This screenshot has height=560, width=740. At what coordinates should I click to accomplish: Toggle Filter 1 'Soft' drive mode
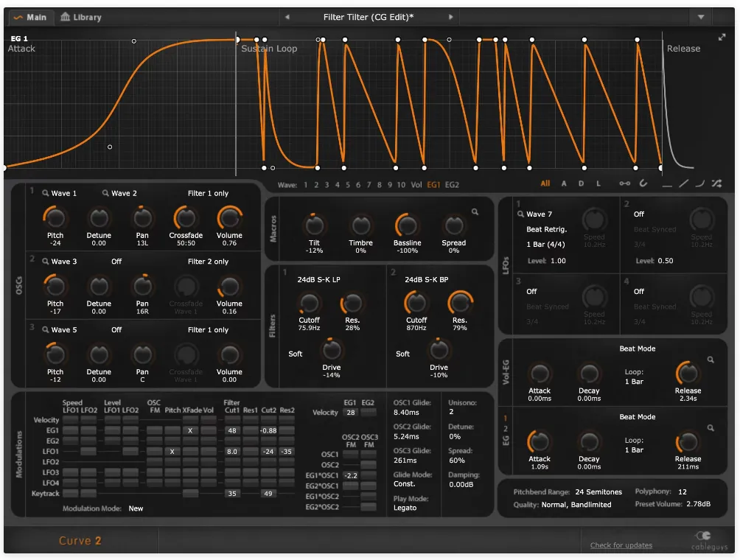296,354
